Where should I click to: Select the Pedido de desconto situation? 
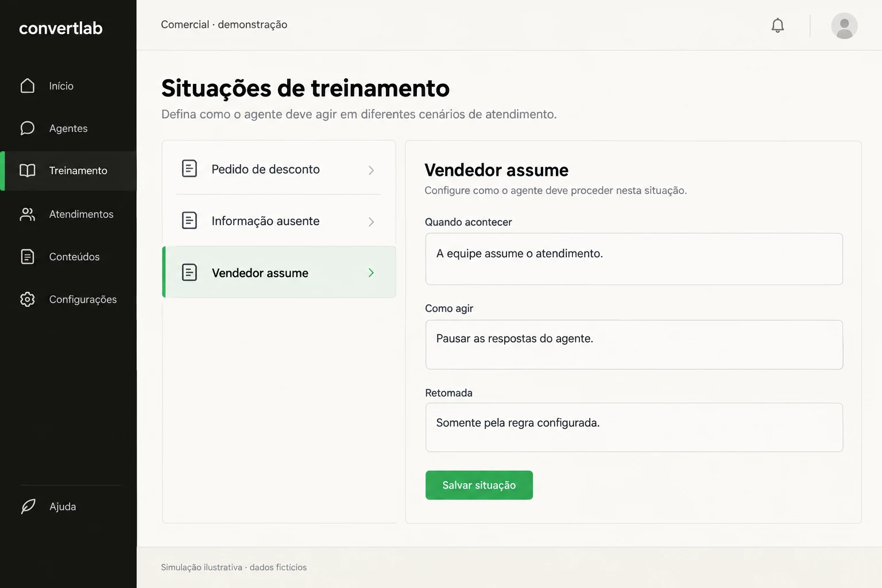tap(279, 169)
